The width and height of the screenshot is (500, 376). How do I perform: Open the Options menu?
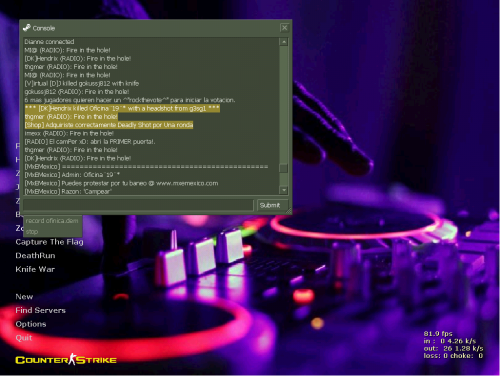pos(31,324)
